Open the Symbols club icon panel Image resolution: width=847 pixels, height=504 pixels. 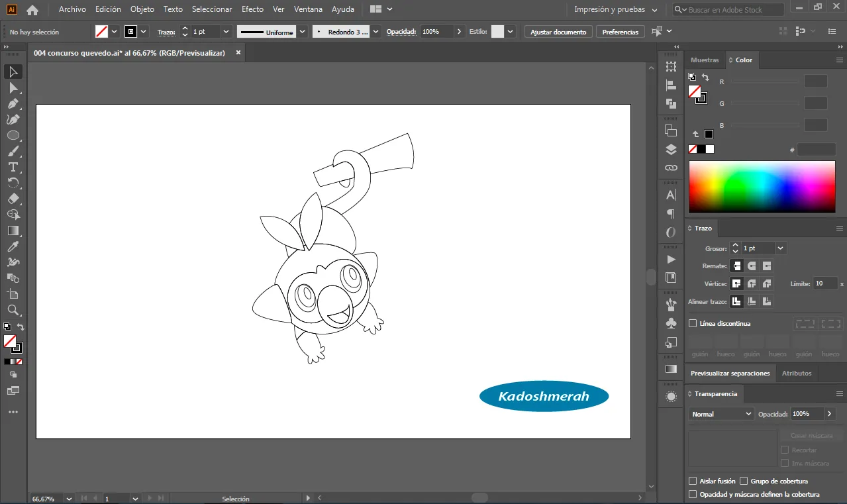click(x=671, y=323)
